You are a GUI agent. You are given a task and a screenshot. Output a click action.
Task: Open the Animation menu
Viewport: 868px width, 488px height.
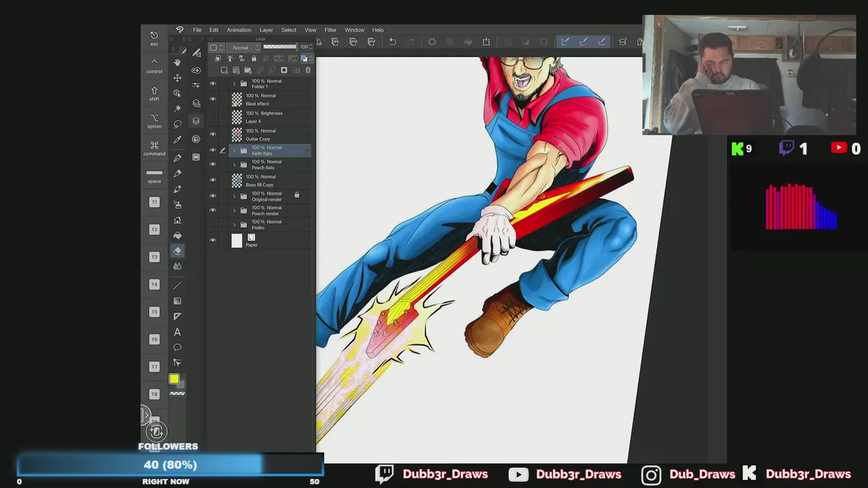(239, 30)
